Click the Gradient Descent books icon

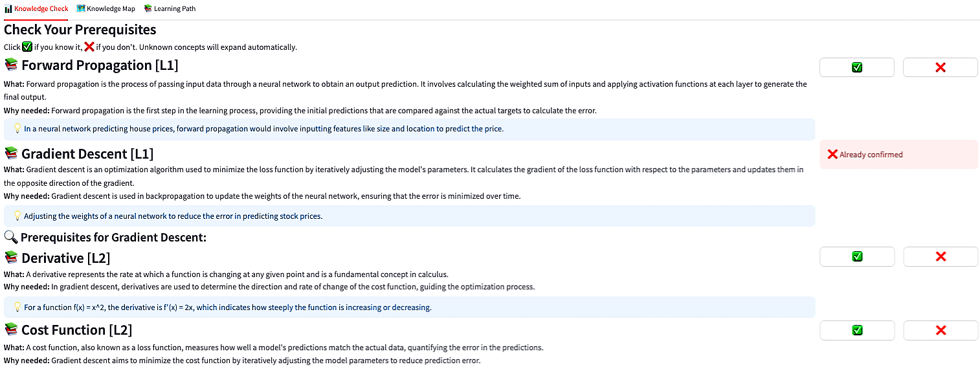(11, 154)
